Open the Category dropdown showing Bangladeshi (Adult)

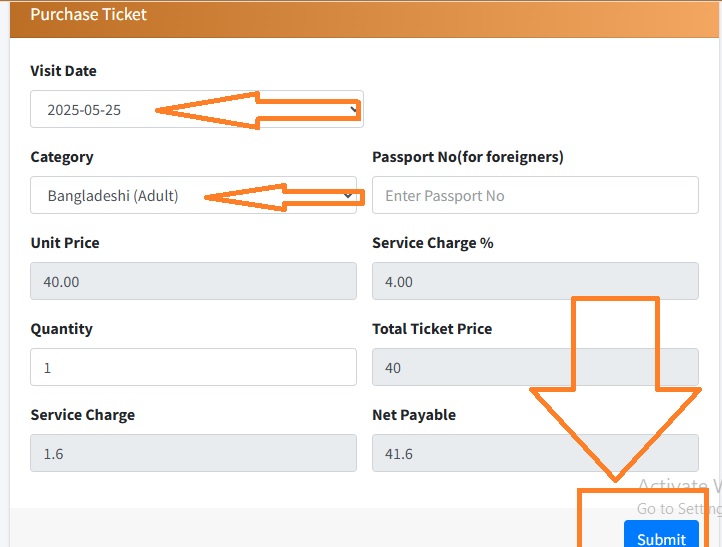193,195
